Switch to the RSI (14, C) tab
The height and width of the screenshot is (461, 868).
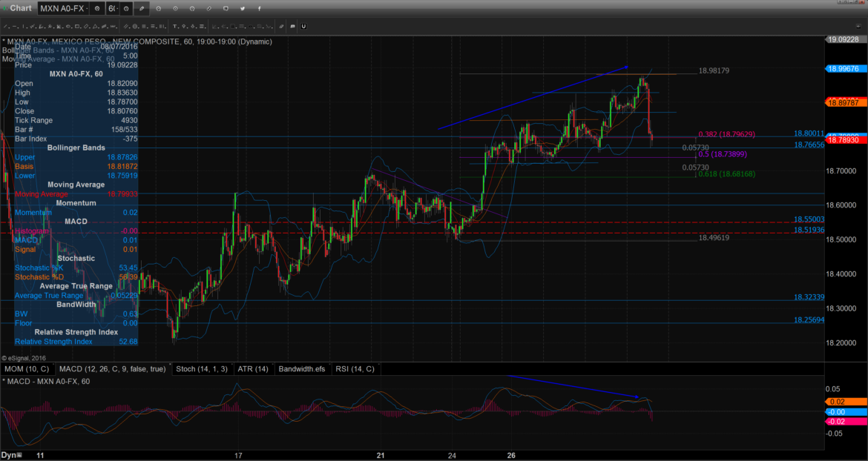pos(355,368)
